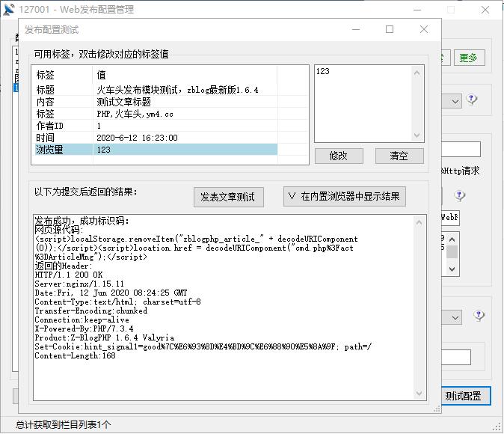This screenshot has width=504, height=434.
Task: Select the 内容 row in tag table
Action: 154,102
